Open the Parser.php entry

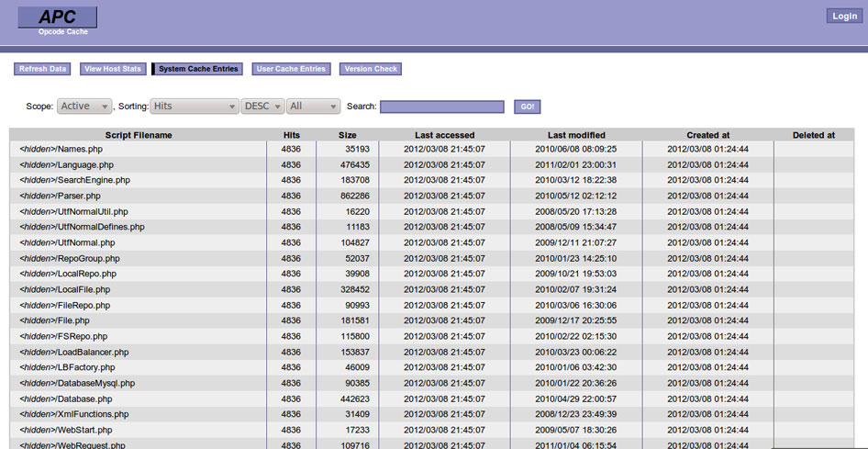[x=60, y=196]
